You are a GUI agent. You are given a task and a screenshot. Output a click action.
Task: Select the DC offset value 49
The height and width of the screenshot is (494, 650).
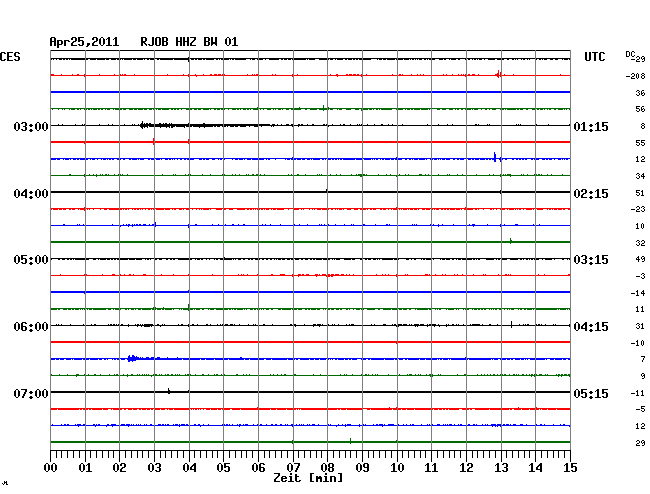640,259
